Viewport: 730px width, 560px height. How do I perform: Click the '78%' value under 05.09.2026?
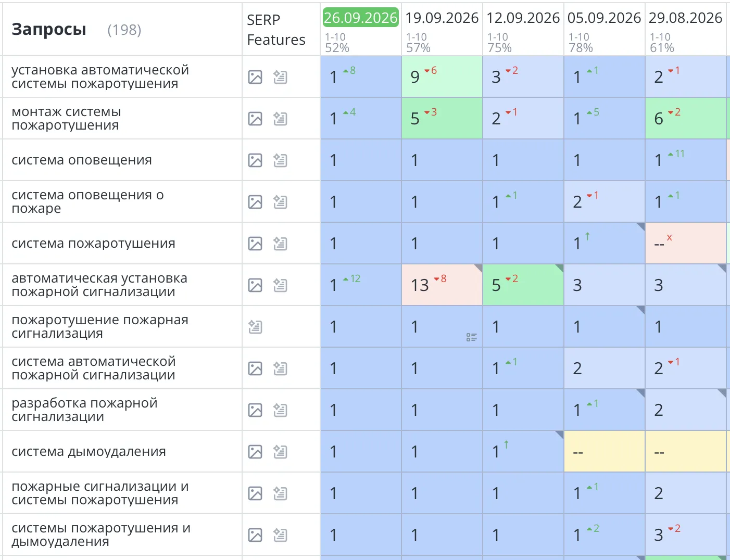click(x=581, y=48)
